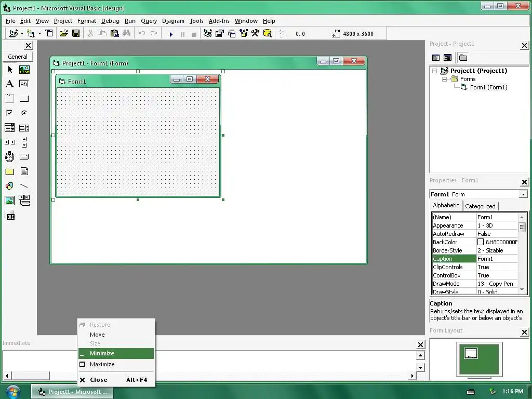The image size is (532, 399).
Task: Open the Form1 Form object dropdown in Properties
Action: [523, 194]
